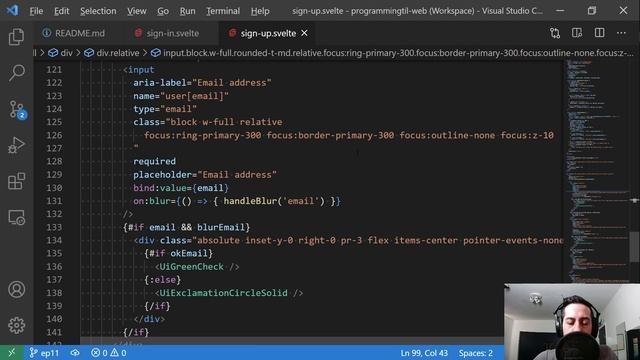Click focus:outline-none class on line 126
Image resolution: width=640 pixels, height=360 pixels.
pyautogui.click(x=447, y=135)
